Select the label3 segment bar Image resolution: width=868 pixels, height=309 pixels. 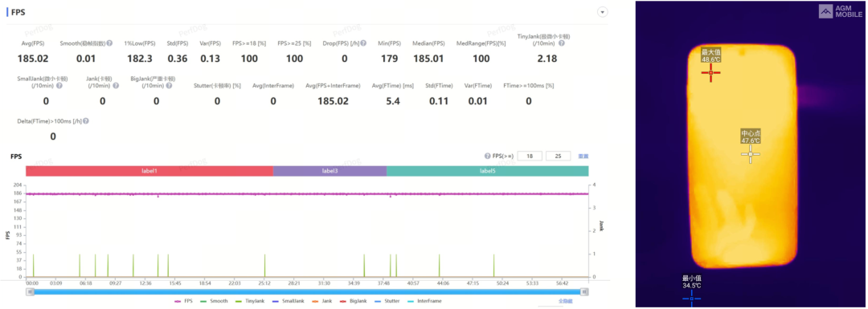pos(330,172)
